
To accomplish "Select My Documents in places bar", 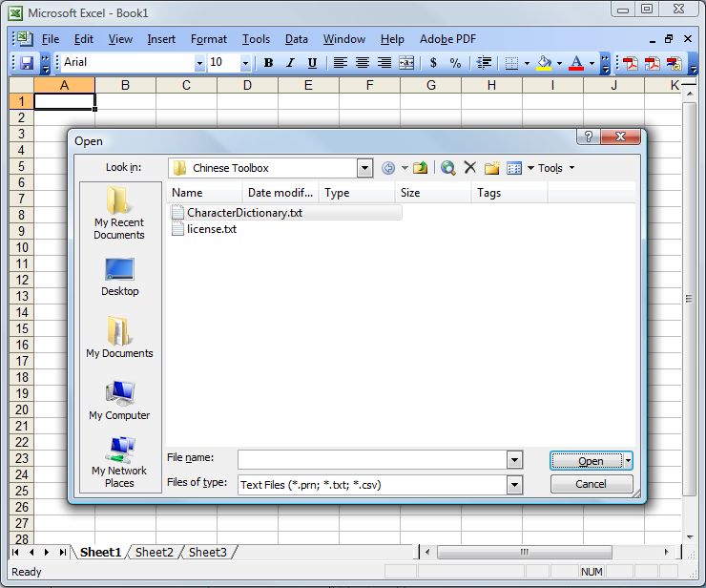I will point(119,337).
